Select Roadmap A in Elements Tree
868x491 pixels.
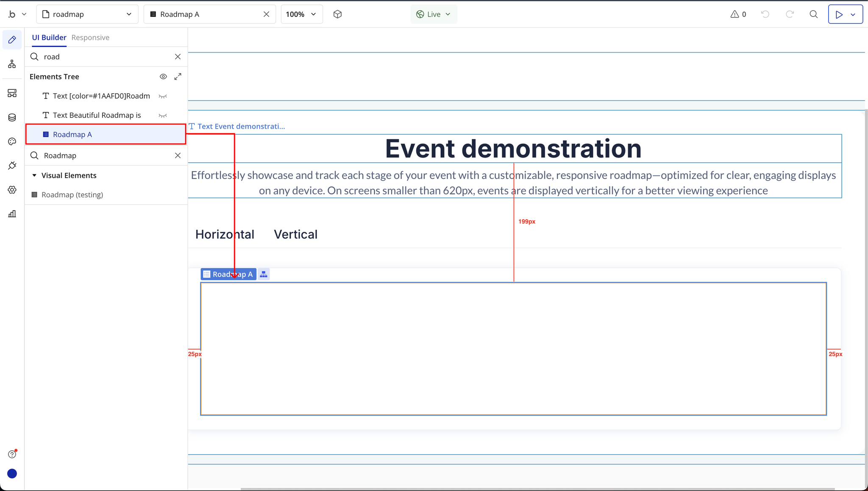click(x=72, y=135)
